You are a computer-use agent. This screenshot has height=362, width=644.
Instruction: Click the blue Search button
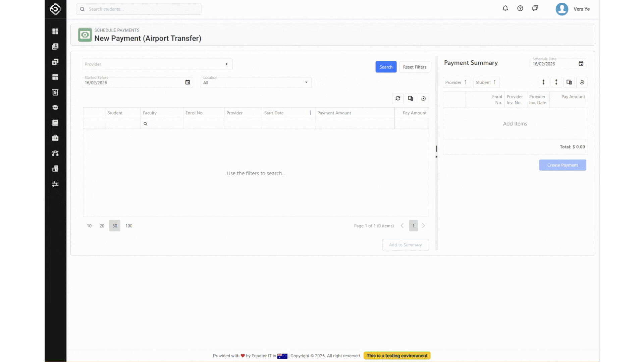[386, 67]
